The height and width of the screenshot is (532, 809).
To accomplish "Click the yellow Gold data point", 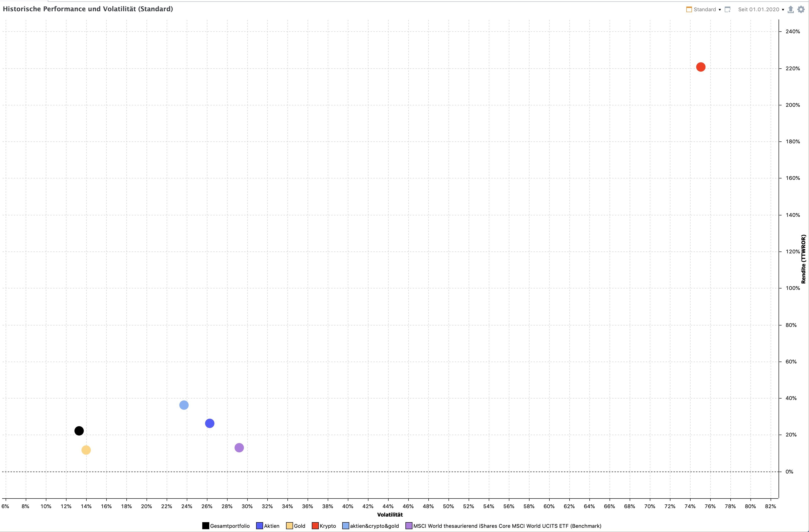I will click(86, 450).
